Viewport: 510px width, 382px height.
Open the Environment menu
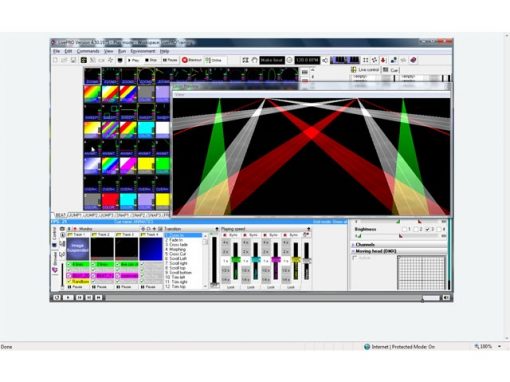pos(143,51)
